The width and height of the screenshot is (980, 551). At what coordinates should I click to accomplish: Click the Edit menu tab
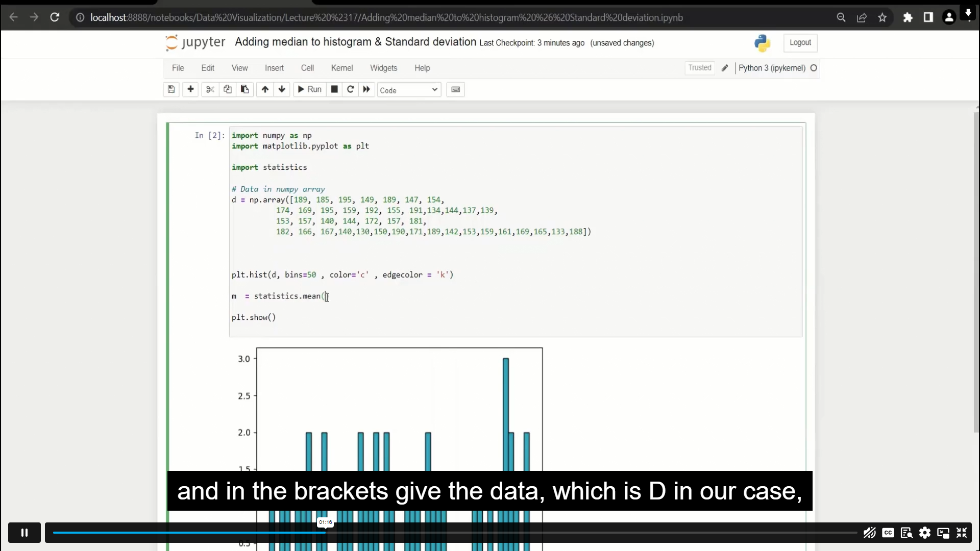click(207, 67)
